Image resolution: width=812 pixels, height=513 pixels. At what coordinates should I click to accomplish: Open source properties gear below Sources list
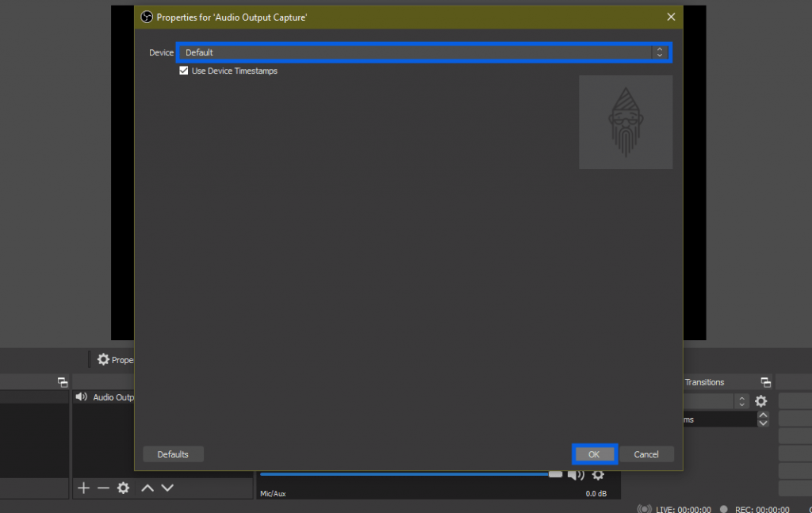click(x=123, y=488)
